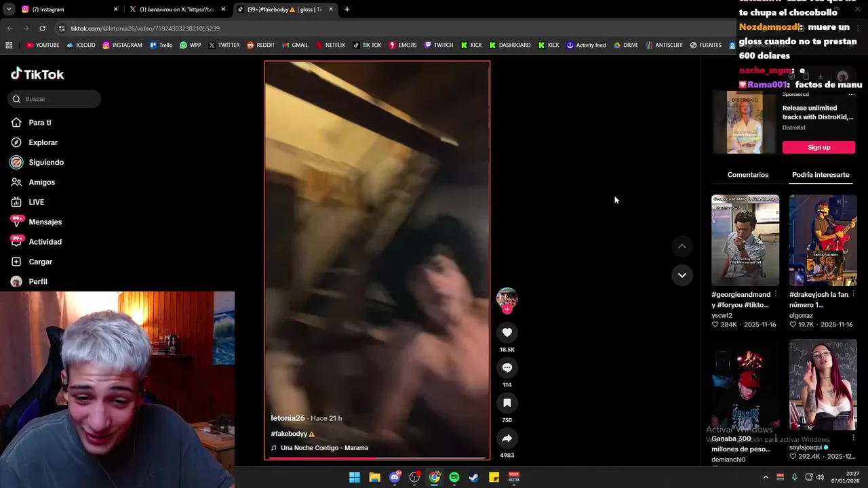Reload the page
This screenshot has width=868, height=488.
coord(42,28)
